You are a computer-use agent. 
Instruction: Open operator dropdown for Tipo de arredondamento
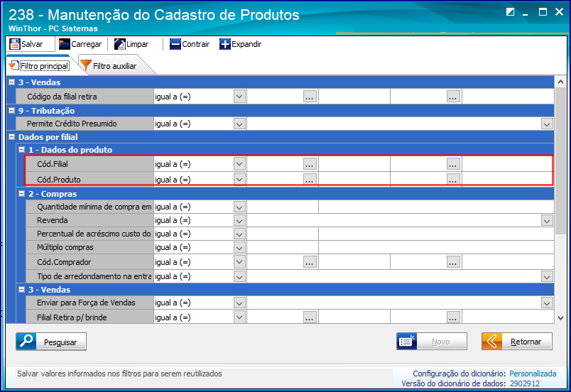pyautogui.click(x=239, y=276)
